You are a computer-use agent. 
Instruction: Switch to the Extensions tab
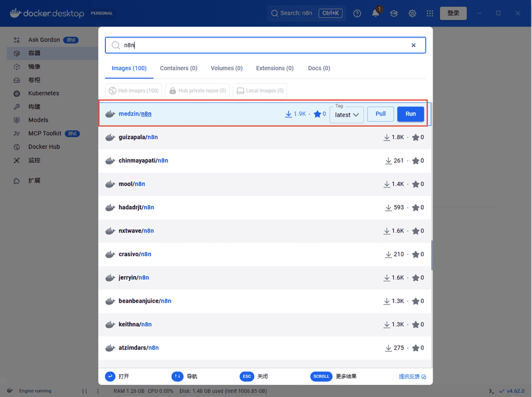(275, 68)
